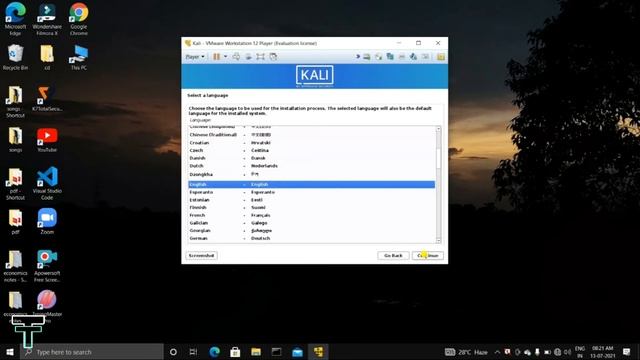Select Finnish in the language list

click(311, 207)
